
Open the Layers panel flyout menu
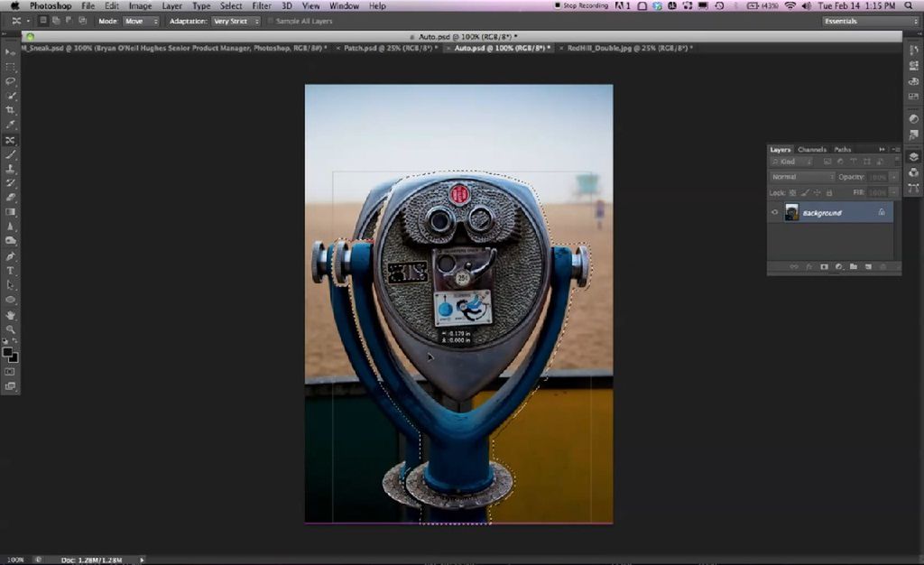(896, 150)
